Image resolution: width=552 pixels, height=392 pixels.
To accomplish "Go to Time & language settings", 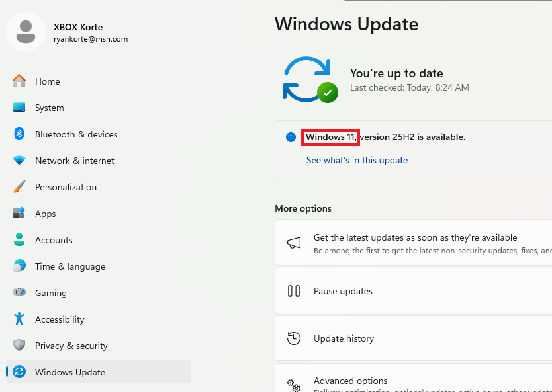I will click(69, 266).
